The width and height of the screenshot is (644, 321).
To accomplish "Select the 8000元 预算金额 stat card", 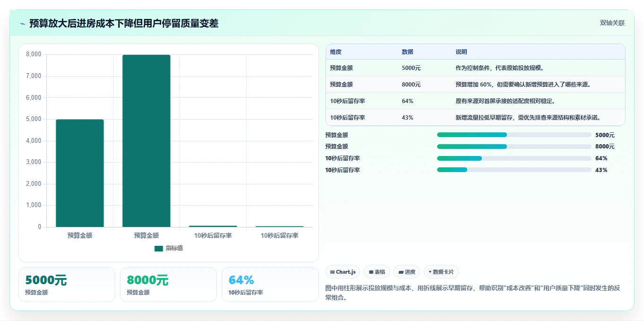I will point(168,285).
